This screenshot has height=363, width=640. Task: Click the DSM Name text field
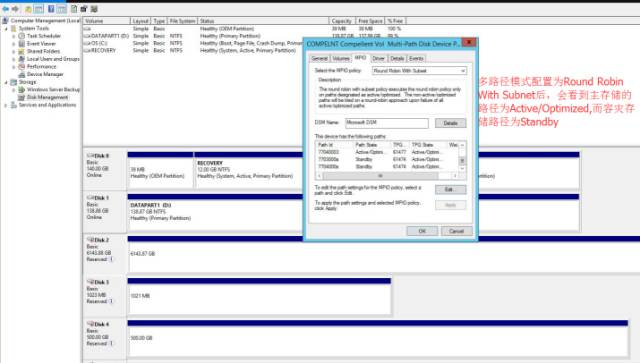(387, 122)
